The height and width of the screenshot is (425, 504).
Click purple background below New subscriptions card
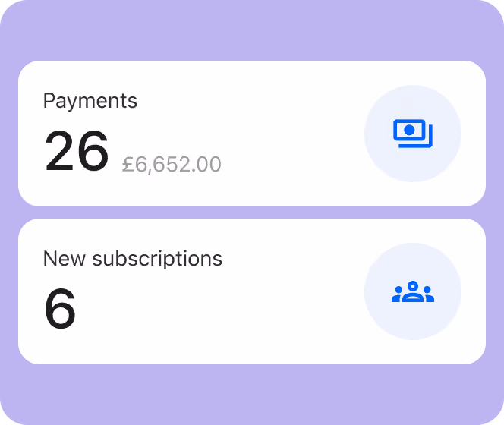pyautogui.click(x=252, y=394)
